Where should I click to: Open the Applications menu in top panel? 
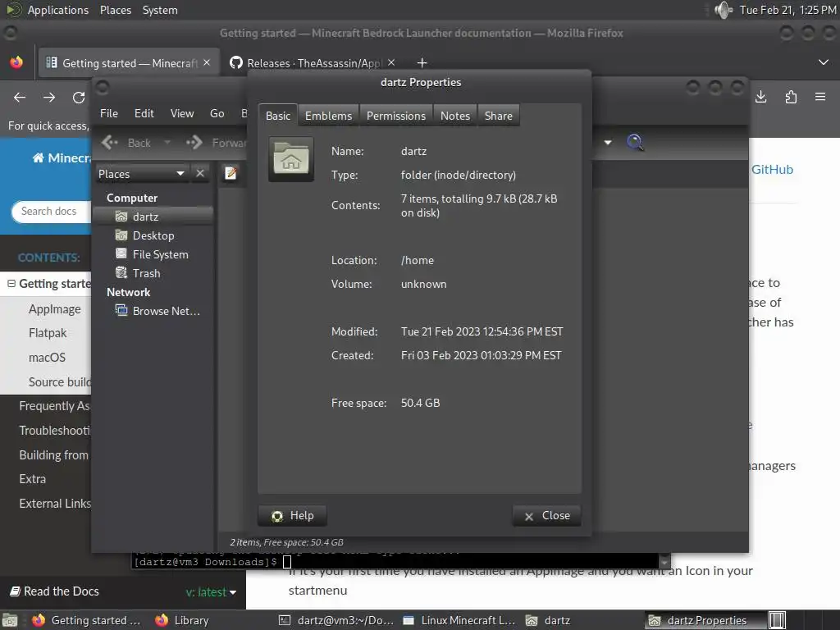click(x=58, y=10)
